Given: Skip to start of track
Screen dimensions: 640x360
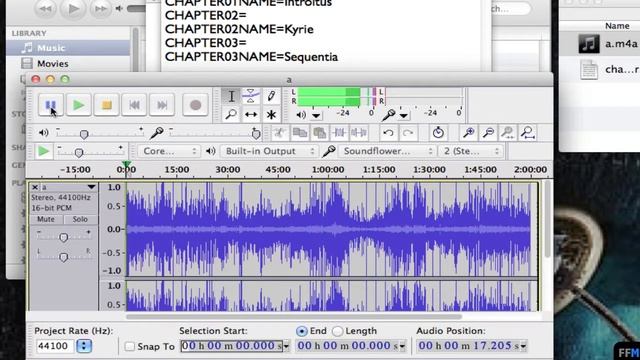Looking at the screenshot, I should (134, 105).
